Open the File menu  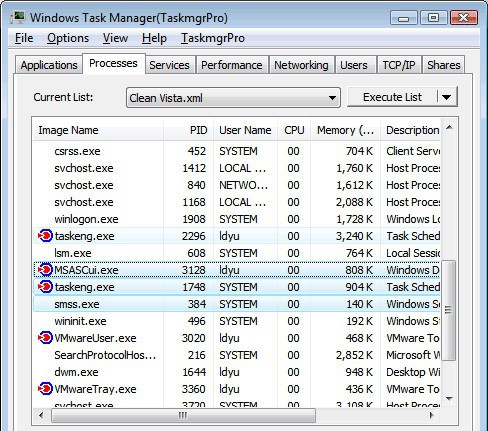(x=24, y=38)
